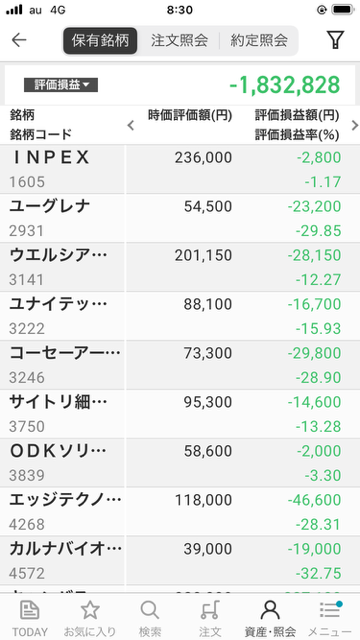
Task: Expand the 評価損益 dropdown
Action: 61,85
